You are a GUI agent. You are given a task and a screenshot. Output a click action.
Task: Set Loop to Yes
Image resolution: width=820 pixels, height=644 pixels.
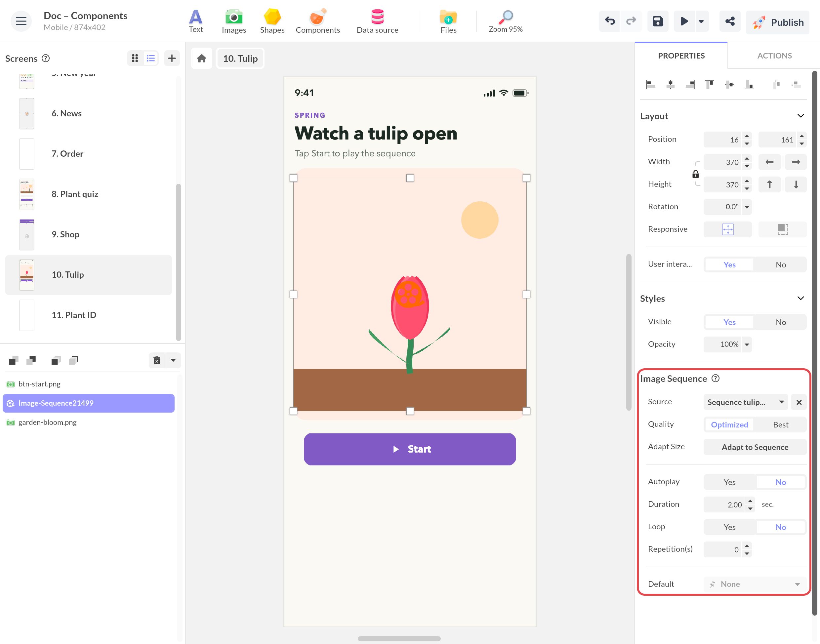(x=729, y=527)
